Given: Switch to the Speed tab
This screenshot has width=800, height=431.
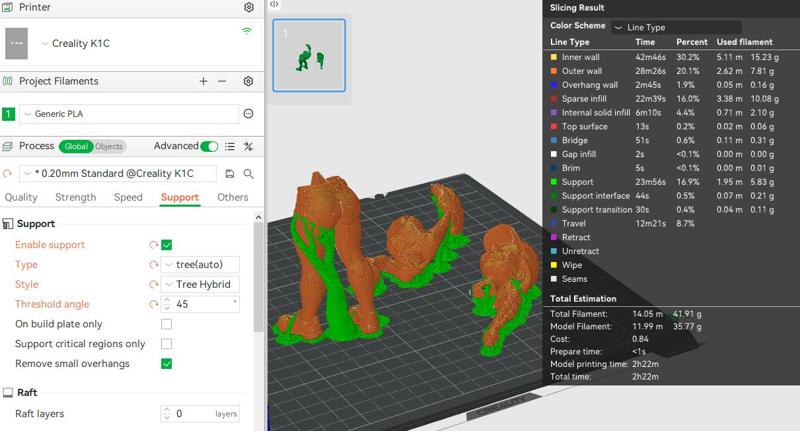Looking at the screenshot, I should [128, 197].
